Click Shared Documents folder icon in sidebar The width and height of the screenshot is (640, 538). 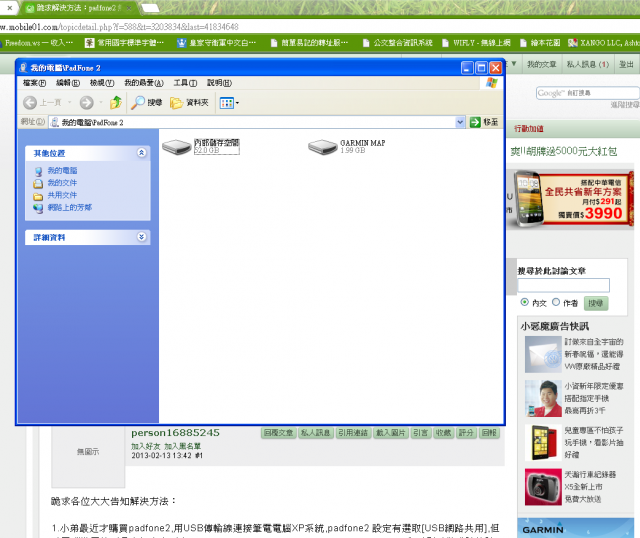click(x=38, y=196)
